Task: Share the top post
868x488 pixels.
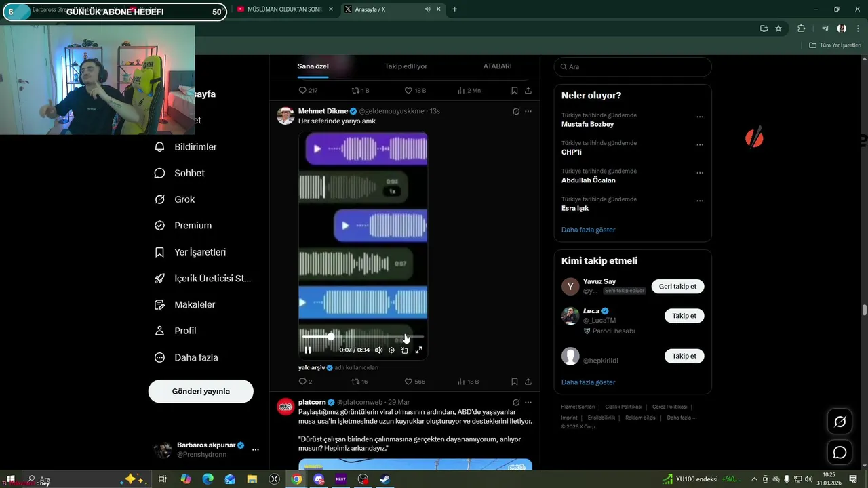Action: 528,90
